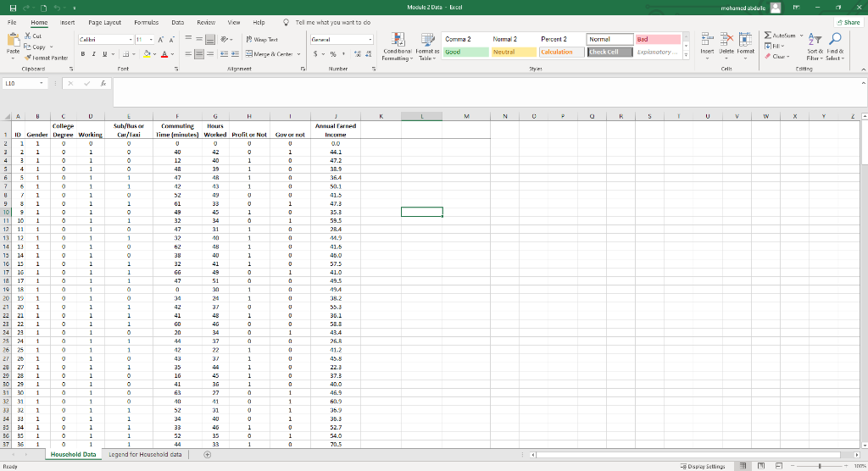Apply the accounting dollar format
The height and width of the screenshot is (471, 868).
[315, 54]
